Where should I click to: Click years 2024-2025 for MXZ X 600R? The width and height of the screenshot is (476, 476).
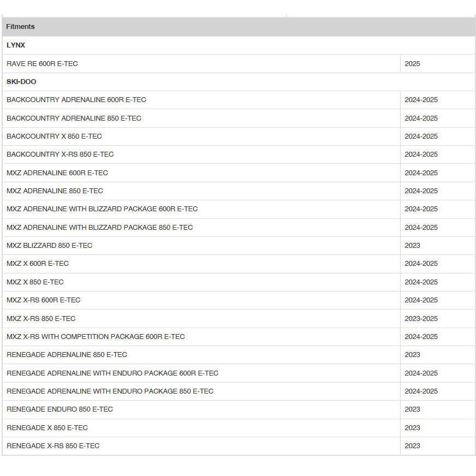[x=421, y=264]
